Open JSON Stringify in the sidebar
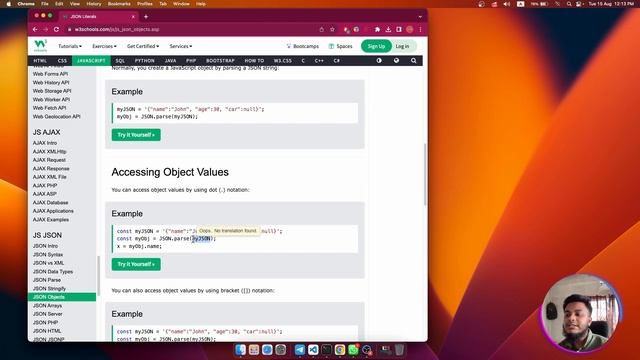640x360 pixels. 49,289
